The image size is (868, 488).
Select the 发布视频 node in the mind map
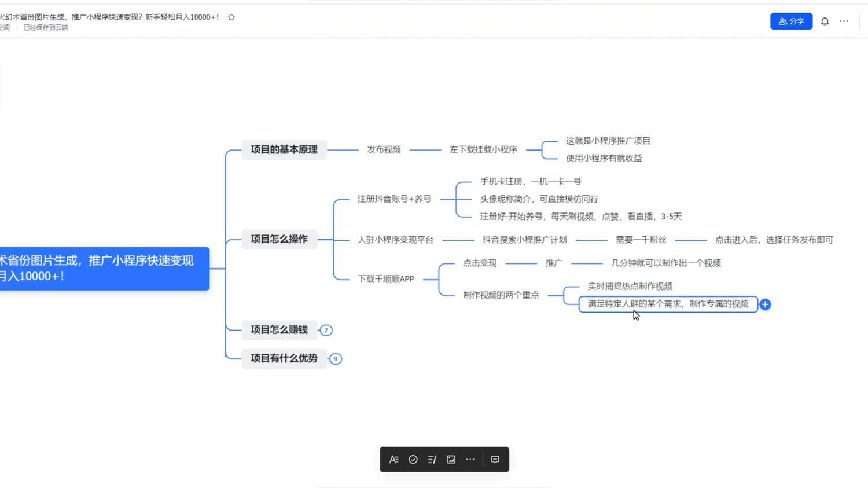coord(384,149)
